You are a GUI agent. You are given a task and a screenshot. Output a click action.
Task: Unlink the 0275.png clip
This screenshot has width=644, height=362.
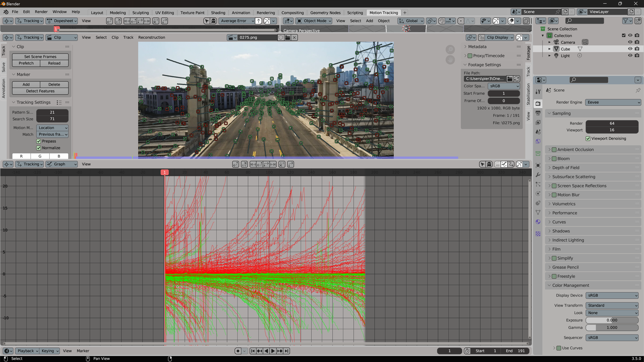294,38
